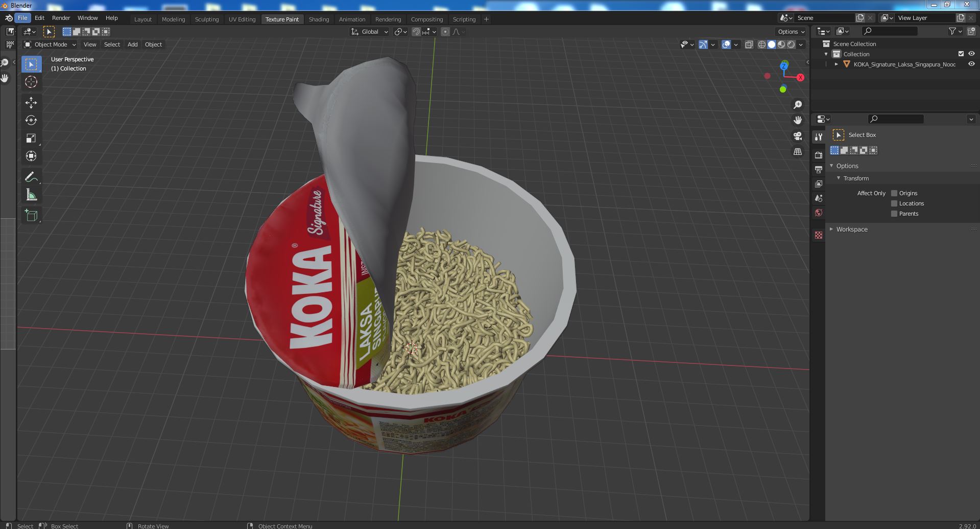
Task: Open the Object Mode dropdown
Action: [x=50, y=44]
